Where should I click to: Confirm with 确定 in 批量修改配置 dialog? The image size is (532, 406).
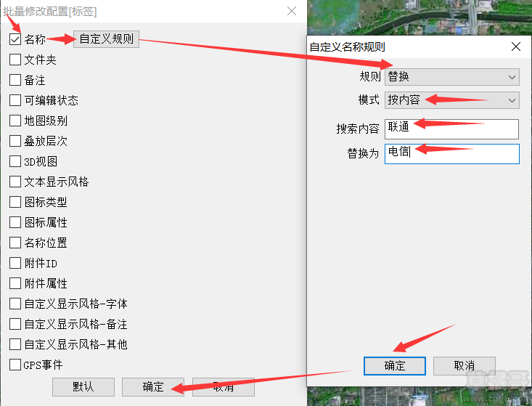click(x=153, y=387)
